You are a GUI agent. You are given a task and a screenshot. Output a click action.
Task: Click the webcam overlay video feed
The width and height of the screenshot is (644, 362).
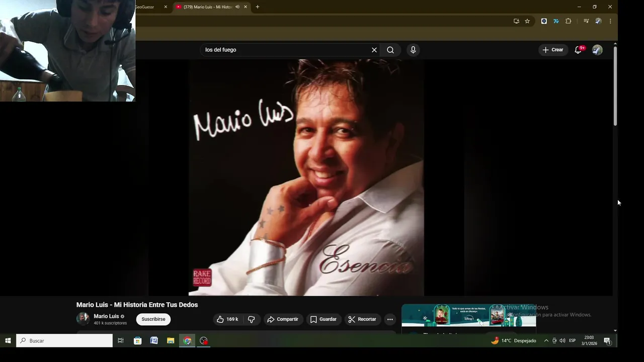point(67,51)
